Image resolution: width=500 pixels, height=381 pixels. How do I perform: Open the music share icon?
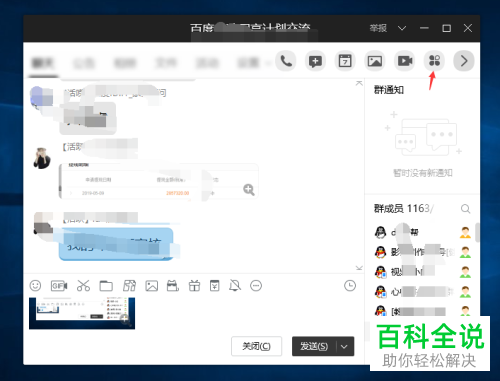[129, 286]
